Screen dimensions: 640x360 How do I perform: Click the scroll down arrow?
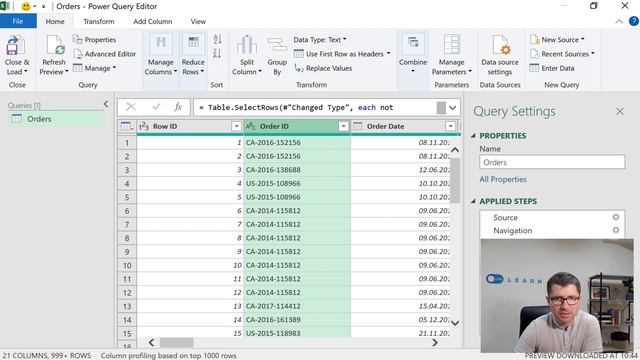(455, 323)
